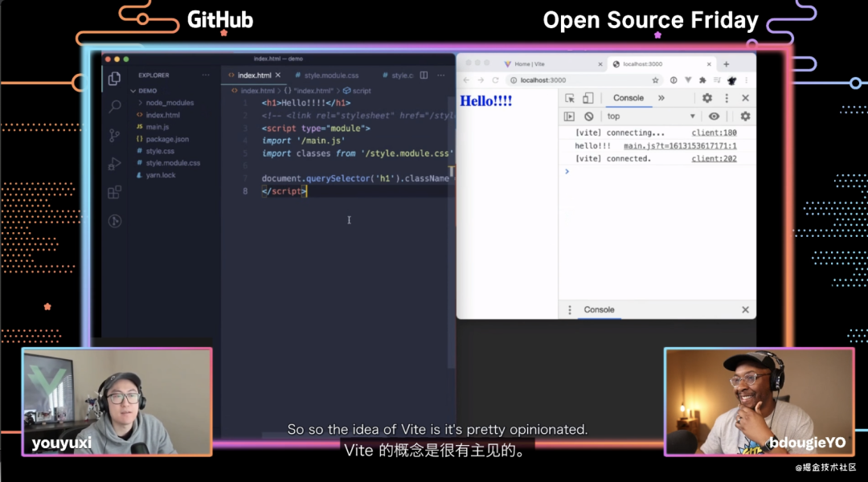Open Explorer panel more actions menu
868x482 pixels.
(x=206, y=75)
